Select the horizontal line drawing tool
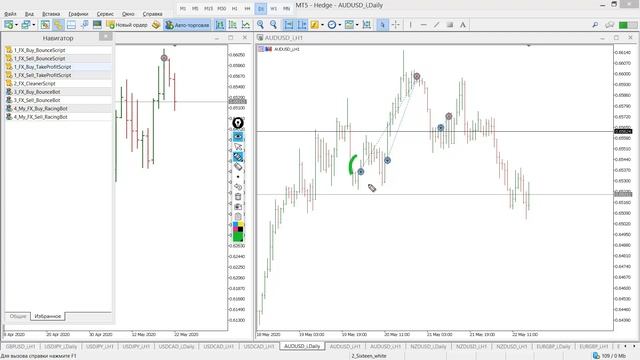This screenshot has height=360, width=640. tap(424, 25)
